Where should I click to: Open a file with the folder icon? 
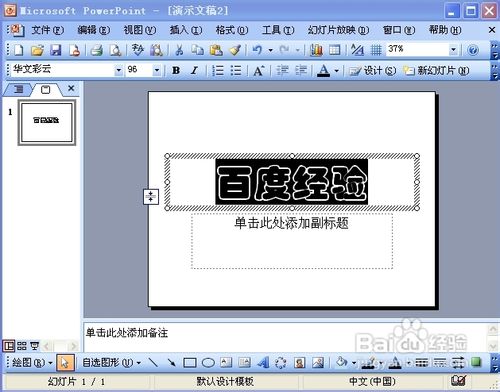coord(37,50)
